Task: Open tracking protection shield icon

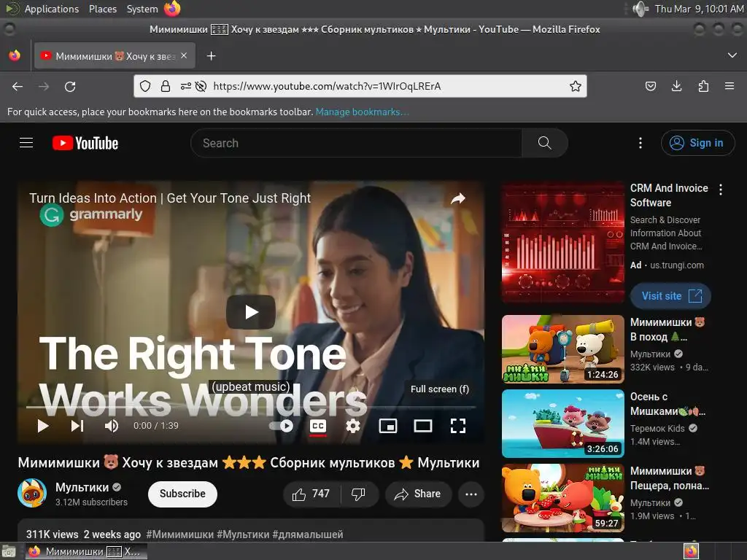Action: (x=145, y=86)
